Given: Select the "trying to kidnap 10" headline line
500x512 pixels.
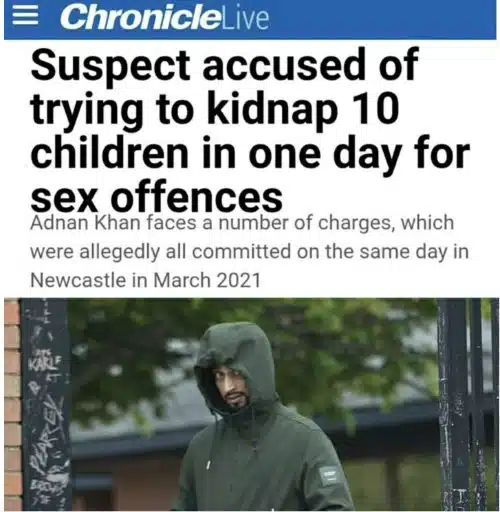Looking at the screenshot, I should pos(215,109).
